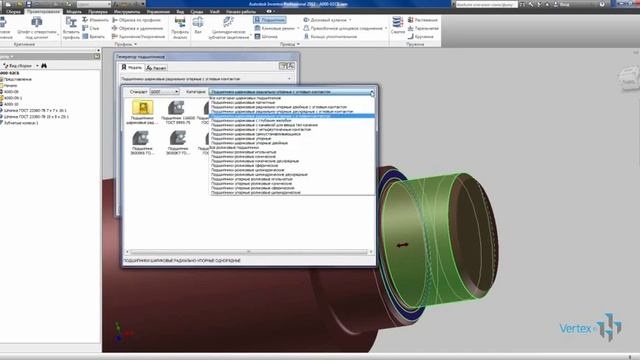Select the Extension spring (Растяжения) tool

point(422,20)
